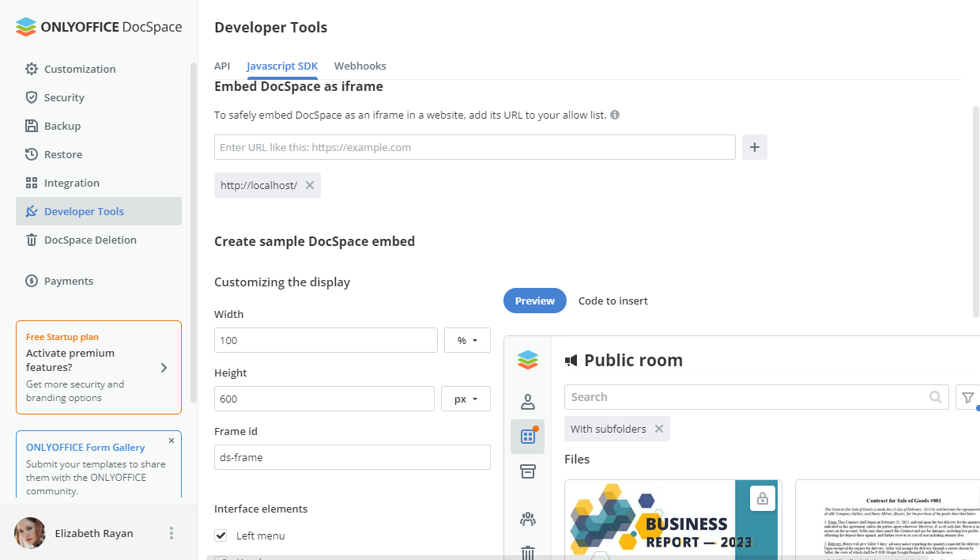
Task: Open the archive icon in preview sidebar
Action: tap(527, 471)
